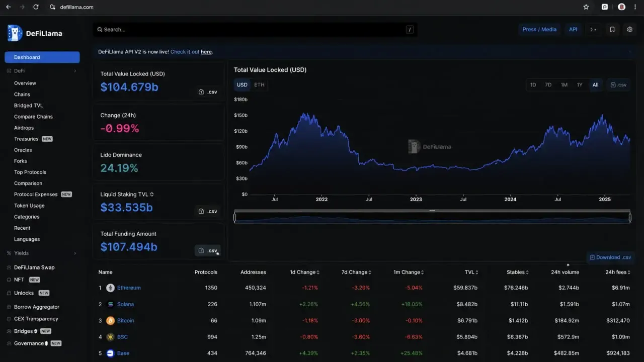Focus the Search input field
The width and height of the screenshot is (644, 362).
(255, 30)
